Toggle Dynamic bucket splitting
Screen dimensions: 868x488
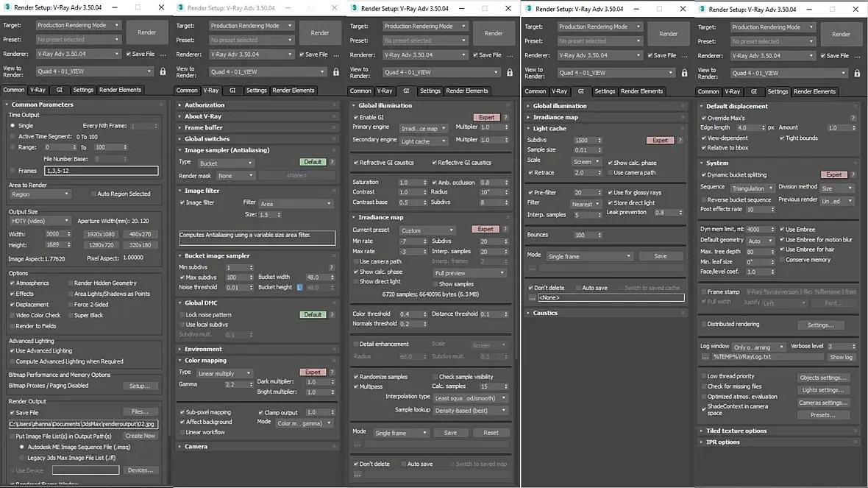(x=704, y=175)
